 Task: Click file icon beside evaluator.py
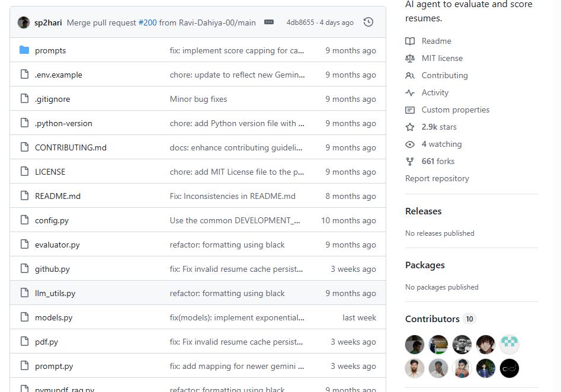coord(24,245)
